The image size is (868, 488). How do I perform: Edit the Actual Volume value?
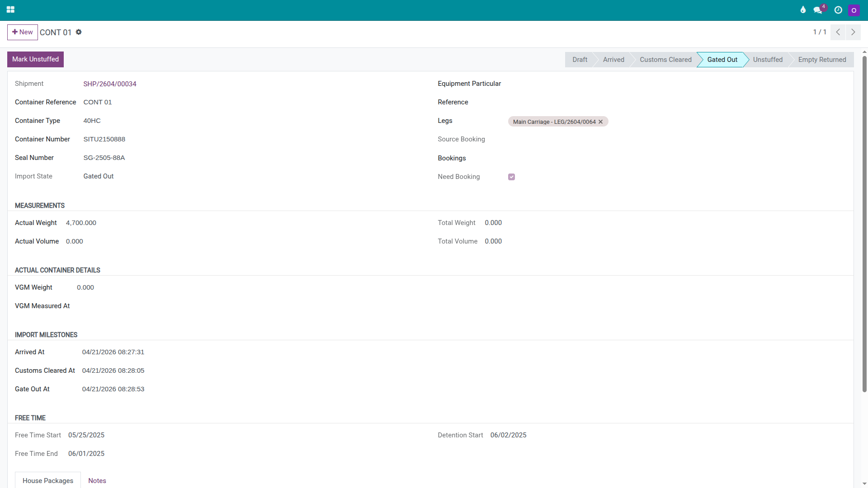pos(244,241)
